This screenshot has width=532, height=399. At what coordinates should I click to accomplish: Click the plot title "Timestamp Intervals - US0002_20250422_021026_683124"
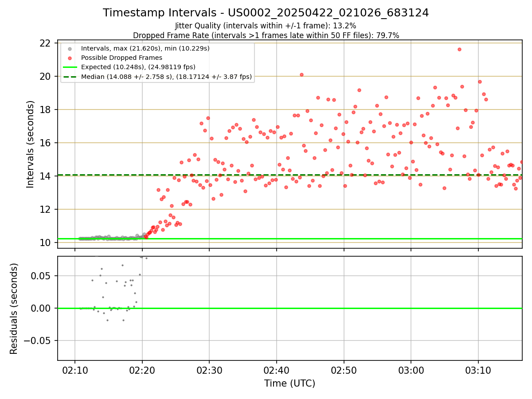[266, 13]
